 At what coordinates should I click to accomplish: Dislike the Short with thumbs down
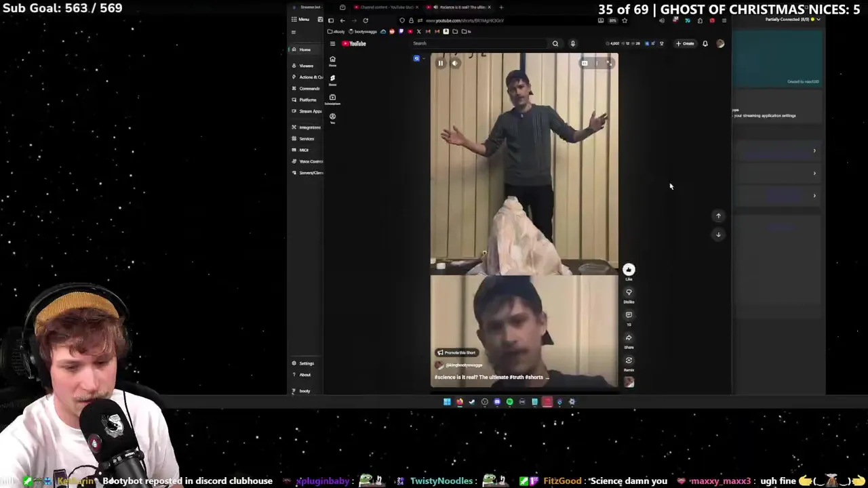tap(629, 293)
